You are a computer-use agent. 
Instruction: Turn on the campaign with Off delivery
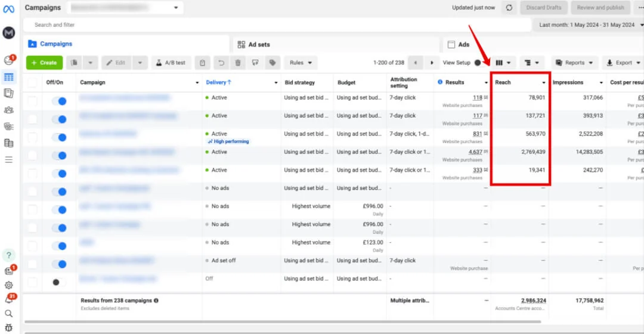point(60,282)
